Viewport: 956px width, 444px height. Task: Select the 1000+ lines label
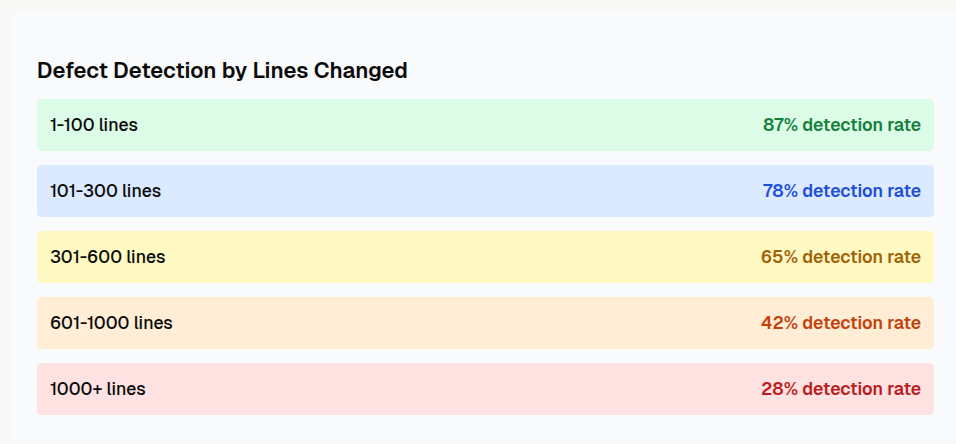coord(98,389)
